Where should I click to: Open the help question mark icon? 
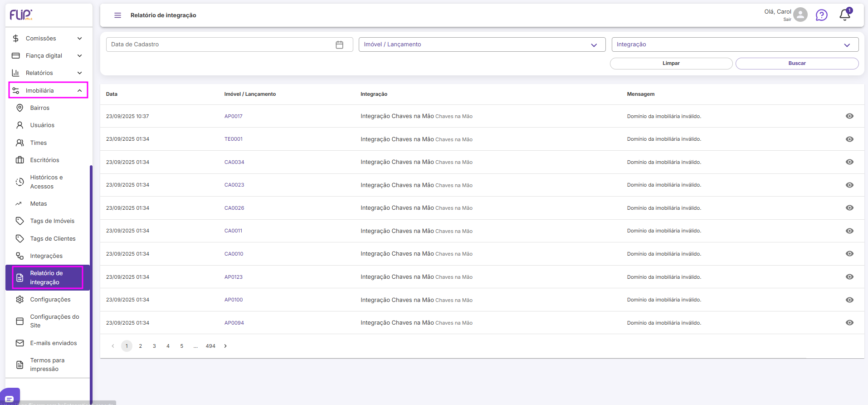pos(821,15)
